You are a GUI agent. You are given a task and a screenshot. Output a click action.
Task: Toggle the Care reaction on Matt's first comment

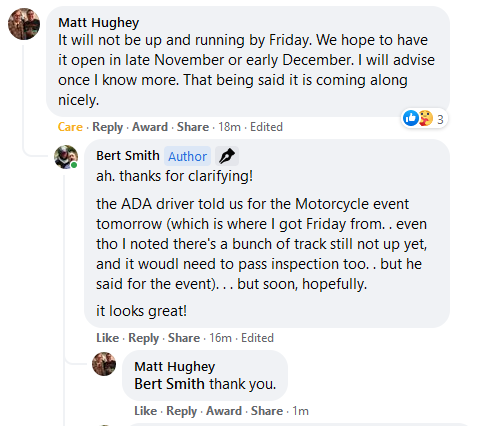(x=70, y=127)
